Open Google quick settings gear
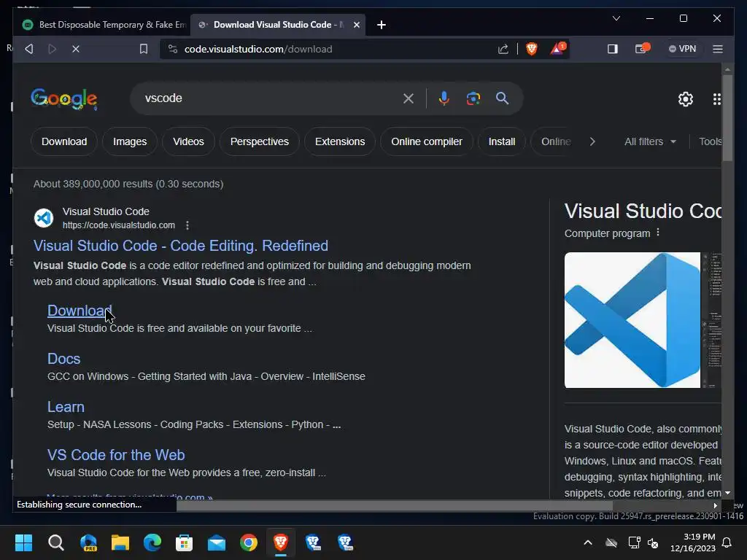The image size is (747, 560). coord(686,99)
